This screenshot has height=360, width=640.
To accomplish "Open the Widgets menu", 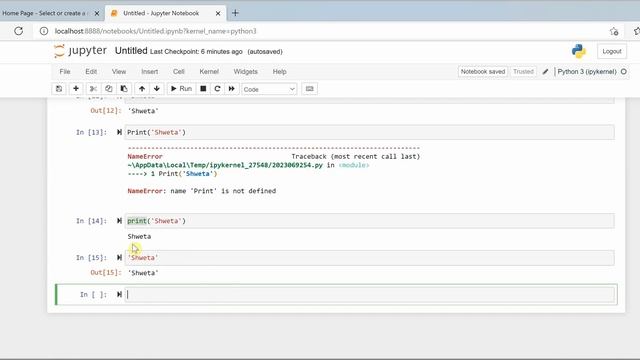I will click(245, 71).
